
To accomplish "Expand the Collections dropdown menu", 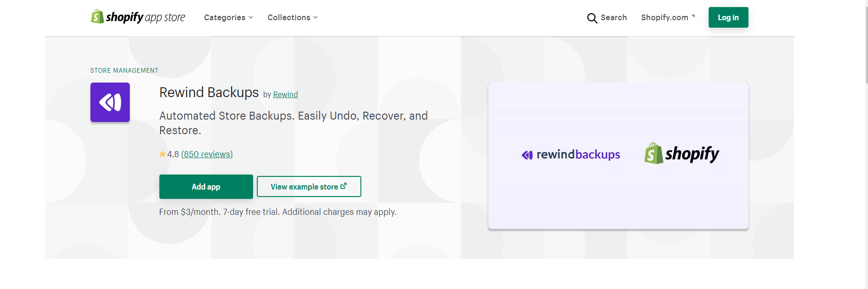I will [289, 17].
